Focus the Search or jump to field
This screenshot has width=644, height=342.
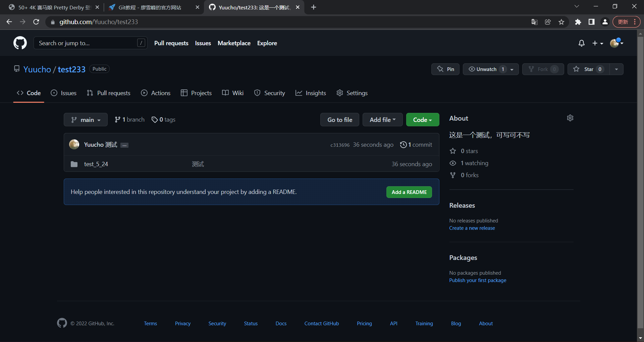point(91,43)
